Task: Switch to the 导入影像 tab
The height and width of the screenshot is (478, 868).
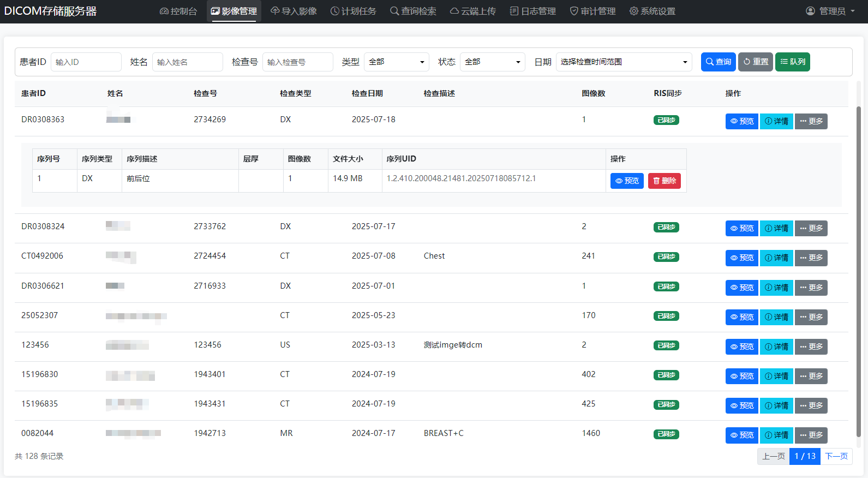Action: [294, 11]
